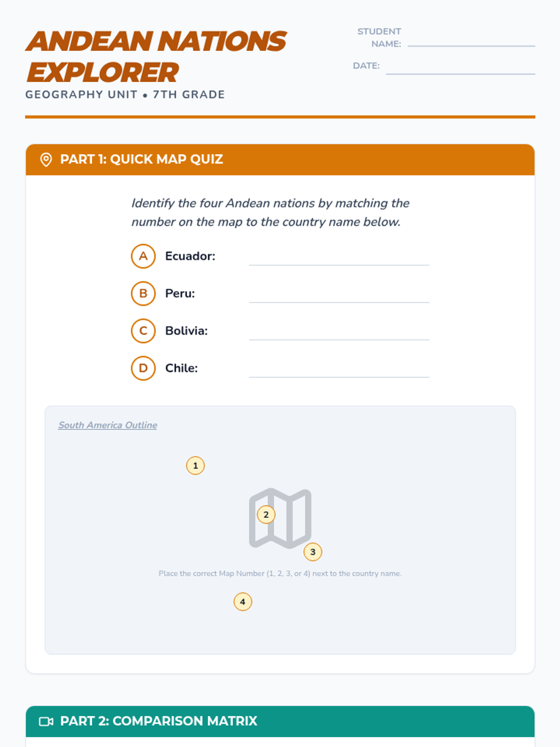Select map marker number 2
The height and width of the screenshot is (747, 560).
[x=266, y=514]
